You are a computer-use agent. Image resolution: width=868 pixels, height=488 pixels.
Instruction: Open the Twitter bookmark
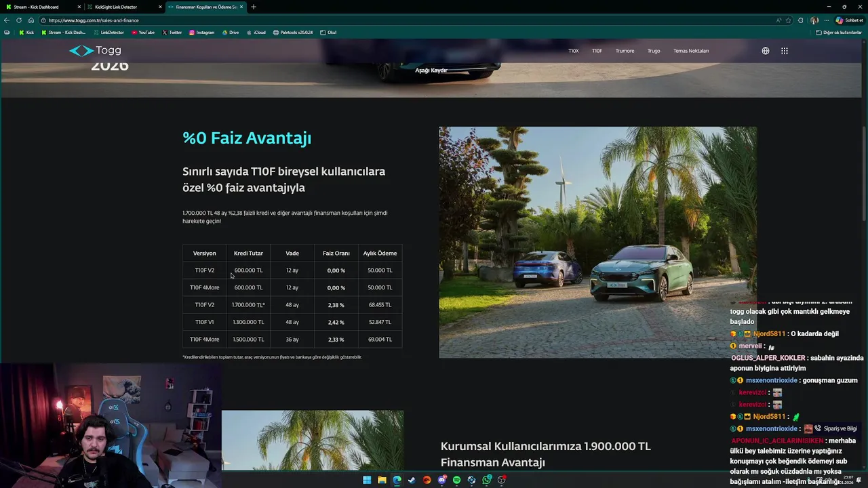[172, 33]
